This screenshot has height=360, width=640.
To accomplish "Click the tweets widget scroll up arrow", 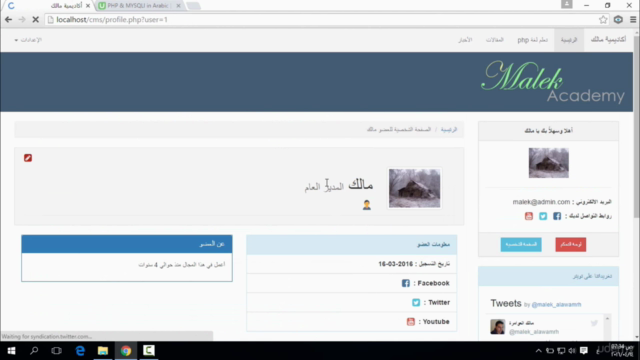I will 607,318.
